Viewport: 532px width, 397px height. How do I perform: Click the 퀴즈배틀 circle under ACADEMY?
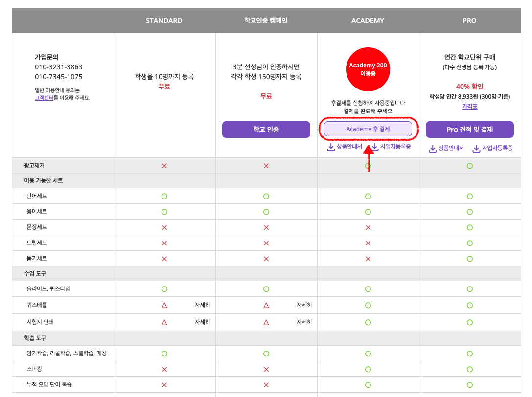(x=368, y=305)
